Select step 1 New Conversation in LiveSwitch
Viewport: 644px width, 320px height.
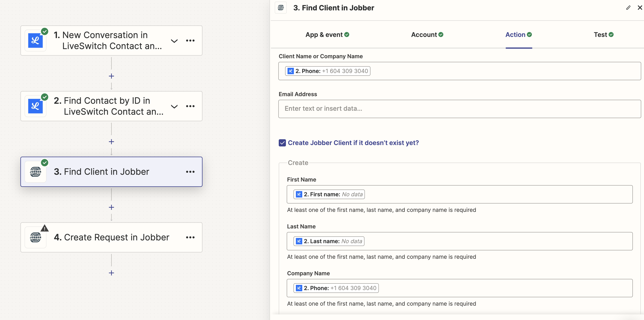point(111,40)
